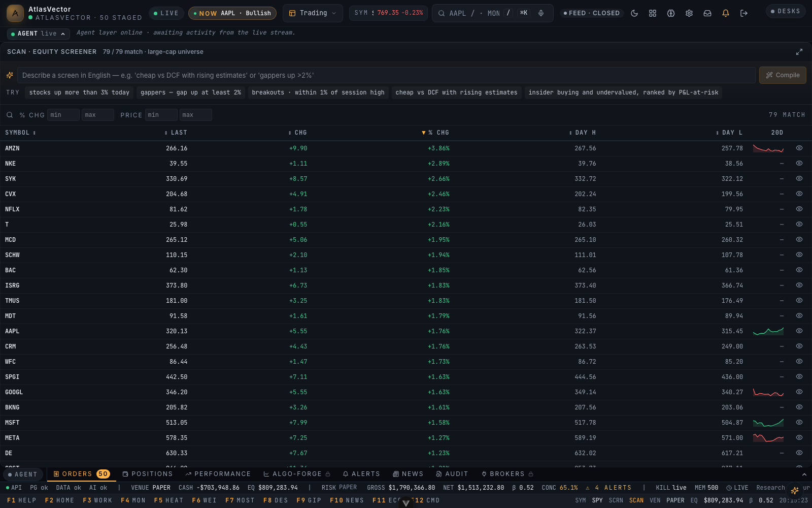Toggle watch eye for CVX row
Screen dimensions: 812x508
tap(799, 194)
